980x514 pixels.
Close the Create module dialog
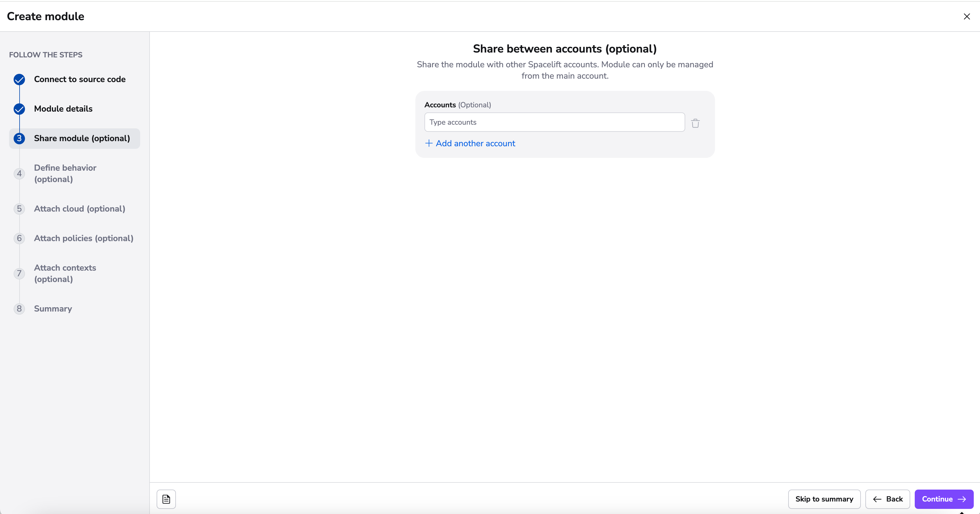[x=966, y=16]
